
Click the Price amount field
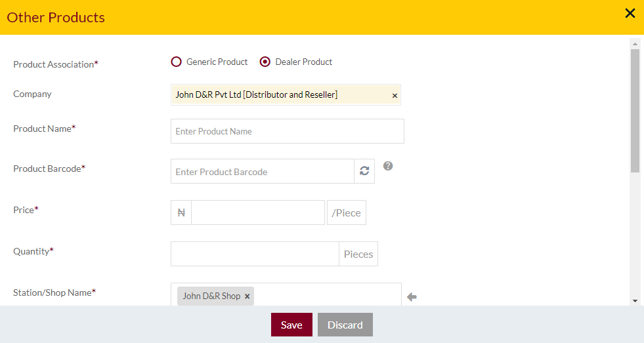point(258,212)
